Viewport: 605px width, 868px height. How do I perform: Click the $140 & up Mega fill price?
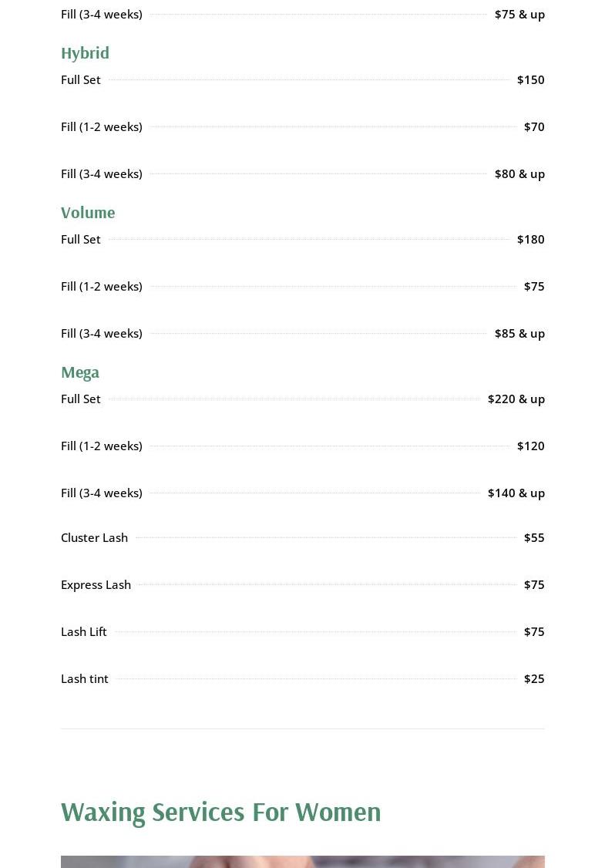coord(516,493)
